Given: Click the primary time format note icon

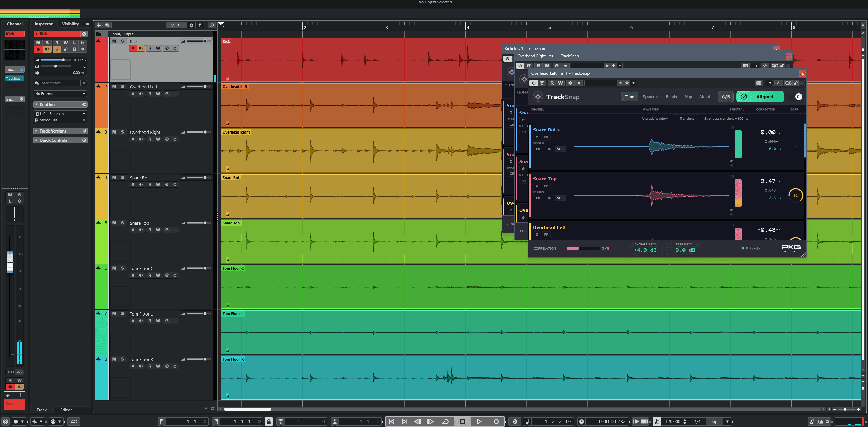Looking at the screenshot, I should [527, 421].
